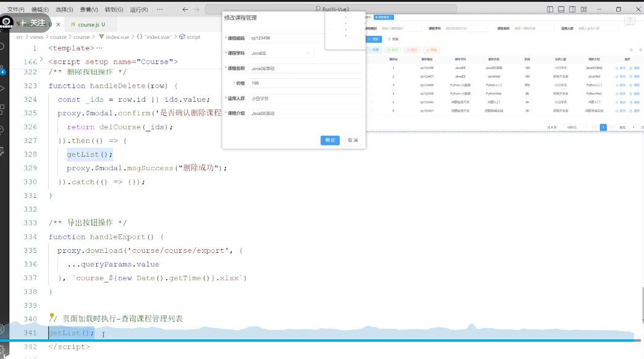This screenshot has width=644, height=359.
Task: Click 删除 link in row cp123461
Action: (635, 111)
